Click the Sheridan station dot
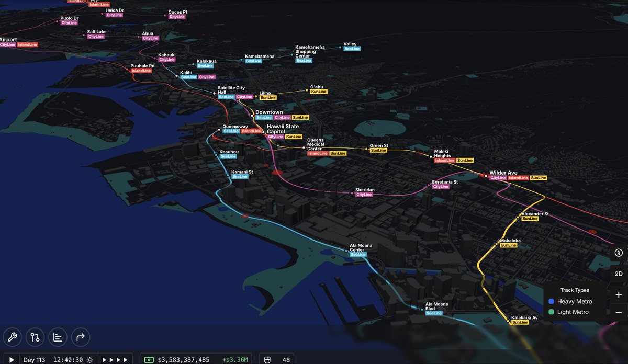The height and width of the screenshot is (364, 628). [352, 193]
